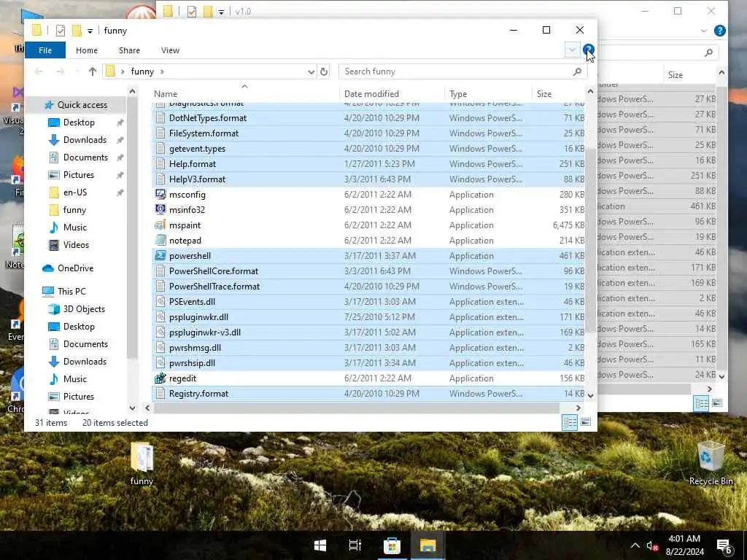This screenshot has width=747, height=560.
Task: Switch to Large icons view in status bar
Action: 586,422
